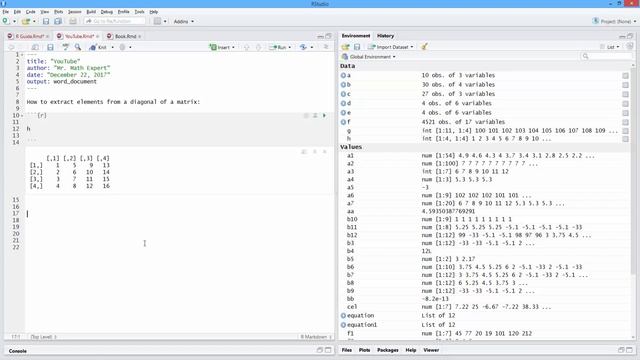Screen dimensions: 640x360
Task: Expand data frame b details
Action: click(343, 85)
